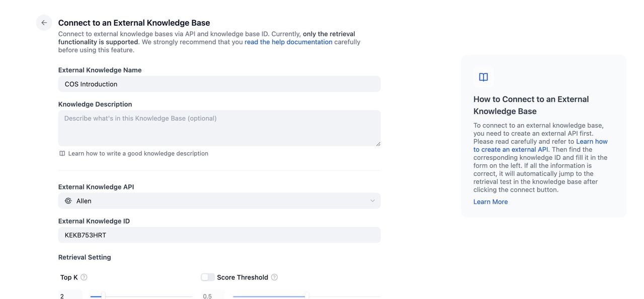This screenshot has height=299, width=644.
Task: Open the read the help documentation link
Action: coord(288,42)
